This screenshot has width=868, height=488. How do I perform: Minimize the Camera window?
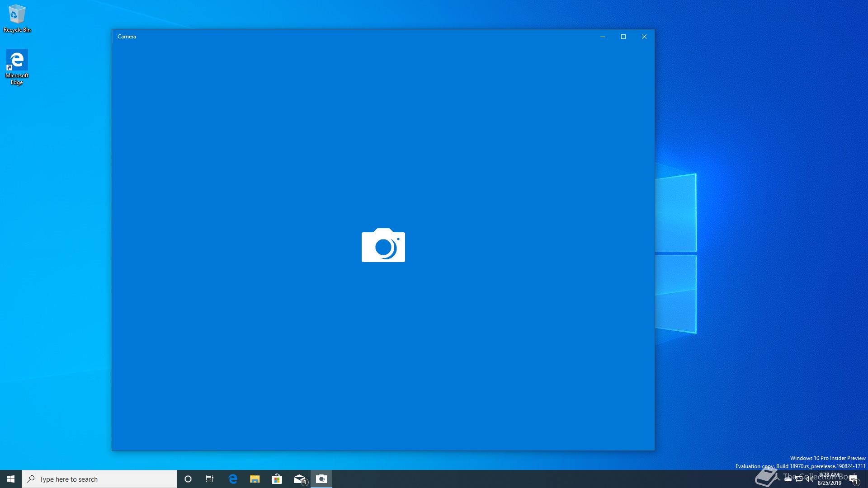pyautogui.click(x=602, y=37)
